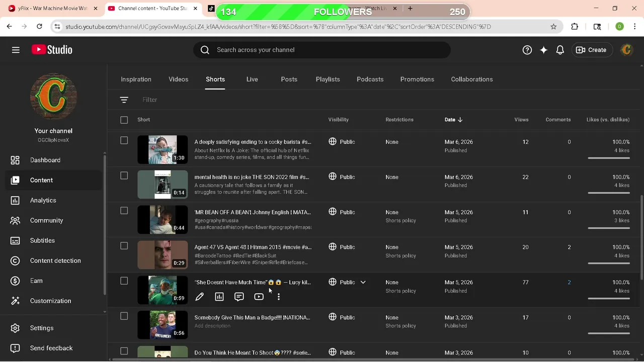Click the Send feedback icon
644x362 pixels.
[x=15, y=348]
